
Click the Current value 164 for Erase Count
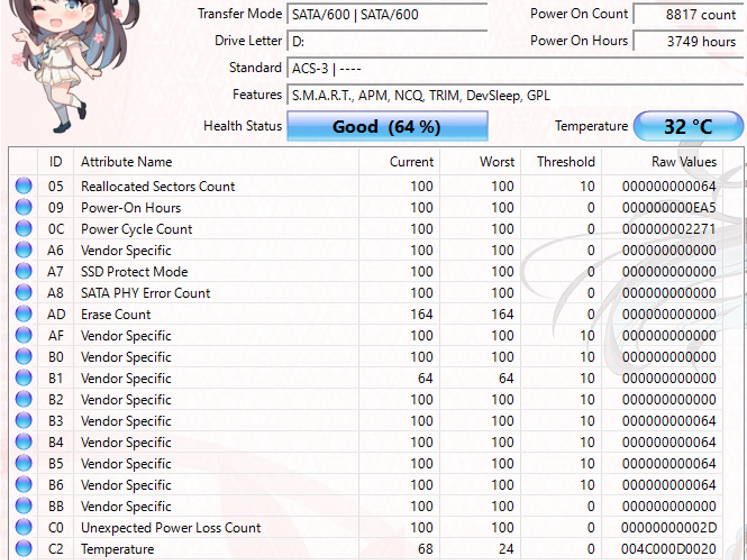click(422, 314)
